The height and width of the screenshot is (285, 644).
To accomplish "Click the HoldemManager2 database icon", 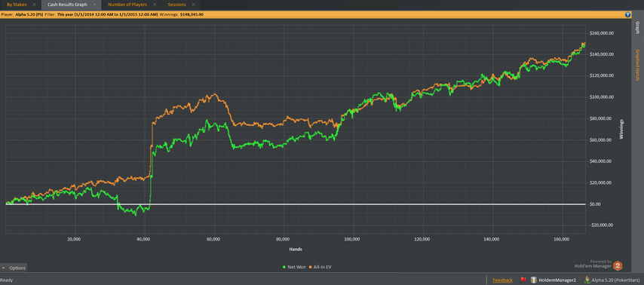I will [x=535, y=280].
